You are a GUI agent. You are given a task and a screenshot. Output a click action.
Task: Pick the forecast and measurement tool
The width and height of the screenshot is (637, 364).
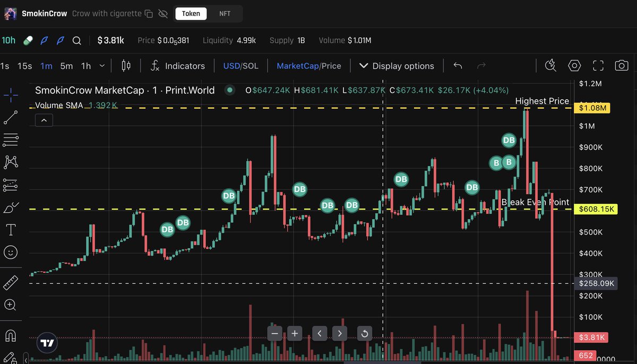11,185
